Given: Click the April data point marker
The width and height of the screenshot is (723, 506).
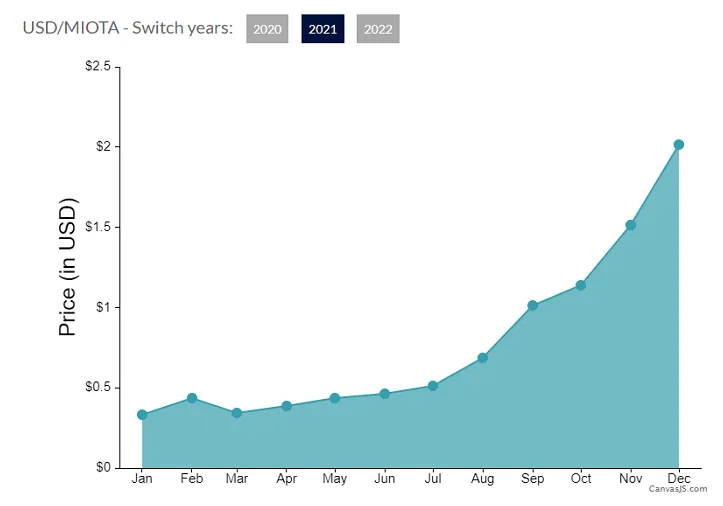Looking at the screenshot, I should tap(286, 406).
